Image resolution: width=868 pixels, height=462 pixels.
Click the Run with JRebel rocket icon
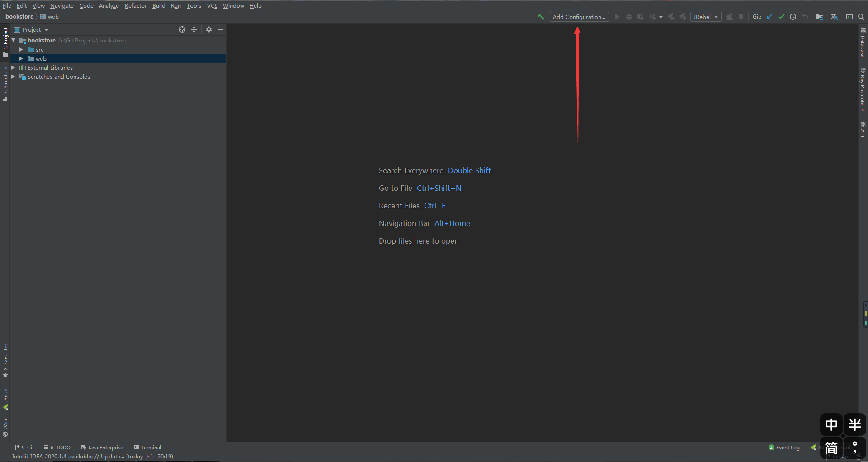tap(671, 17)
